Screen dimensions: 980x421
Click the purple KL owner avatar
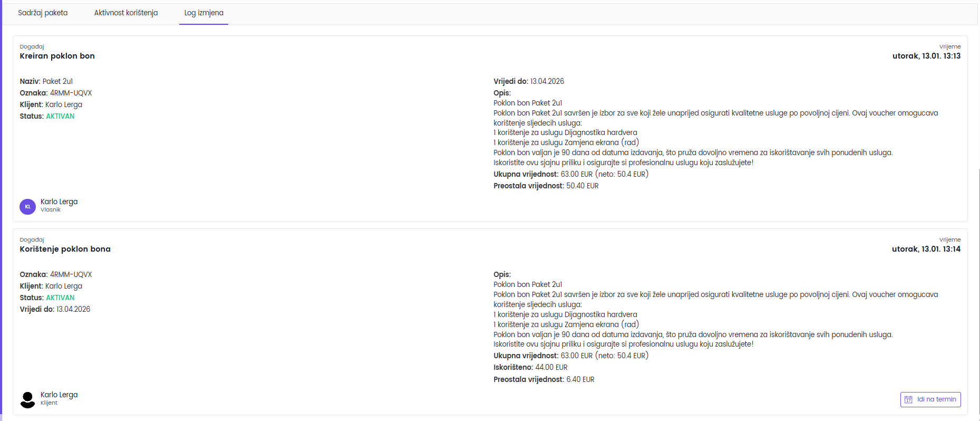pyautogui.click(x=28, y=206)
